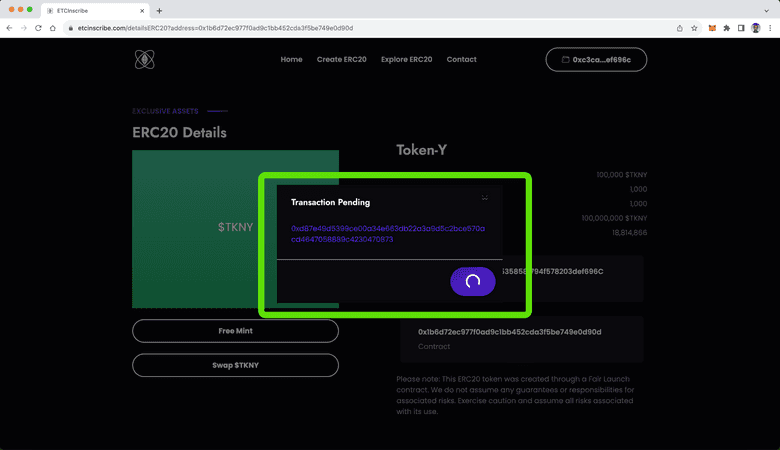Click the Swap $TKNY button
The image size is (780, 450).
(235, 365)
